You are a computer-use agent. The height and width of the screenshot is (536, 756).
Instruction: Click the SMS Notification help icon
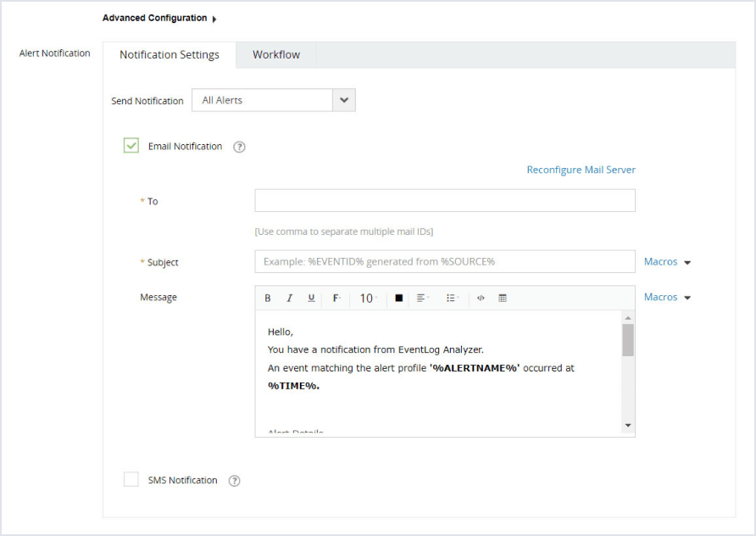click(x=235, y=481)
